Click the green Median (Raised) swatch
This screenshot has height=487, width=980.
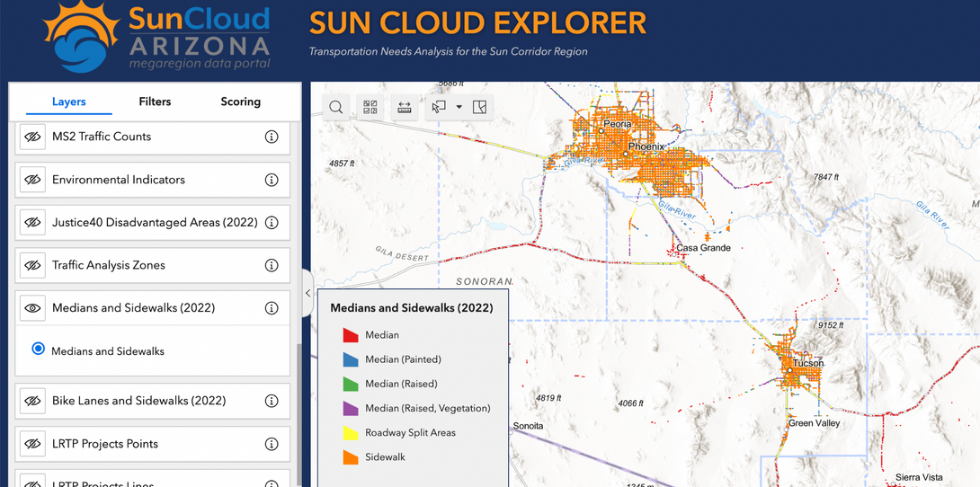(350, 384)
